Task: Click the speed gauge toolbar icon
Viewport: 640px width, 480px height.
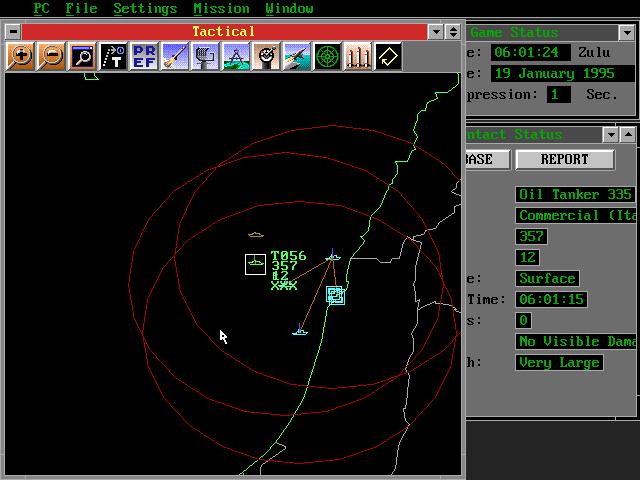Action: click(267, 56)
